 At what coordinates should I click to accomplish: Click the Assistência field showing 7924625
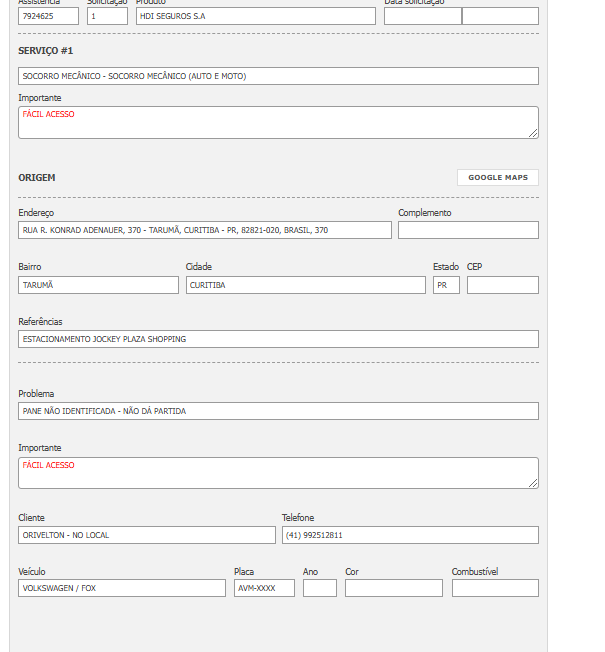48,16
